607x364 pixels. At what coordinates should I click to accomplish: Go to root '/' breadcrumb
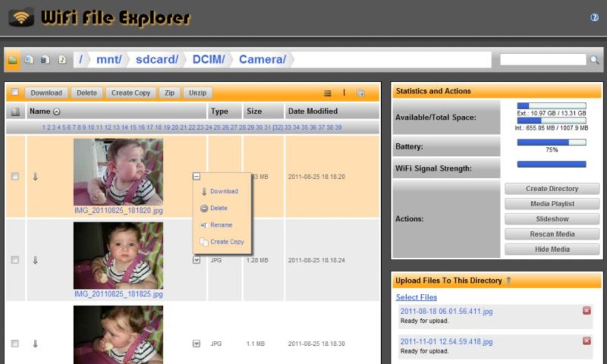tap(81, 59)
